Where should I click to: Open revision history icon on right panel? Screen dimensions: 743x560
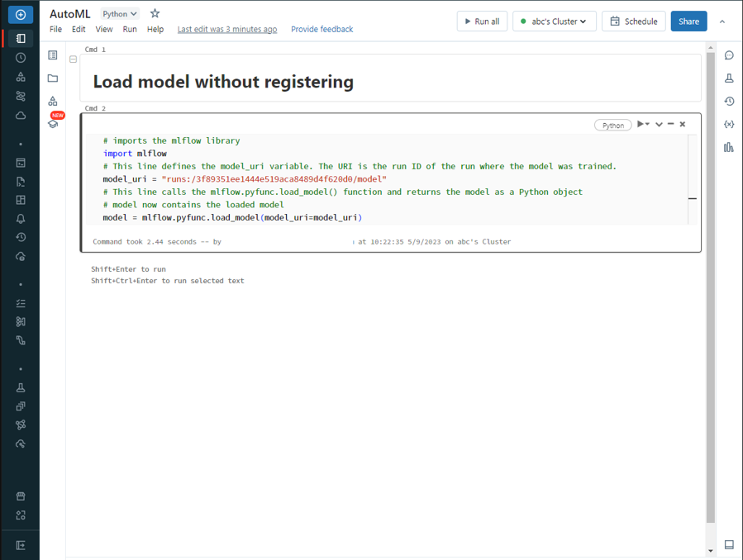[729, 102]
